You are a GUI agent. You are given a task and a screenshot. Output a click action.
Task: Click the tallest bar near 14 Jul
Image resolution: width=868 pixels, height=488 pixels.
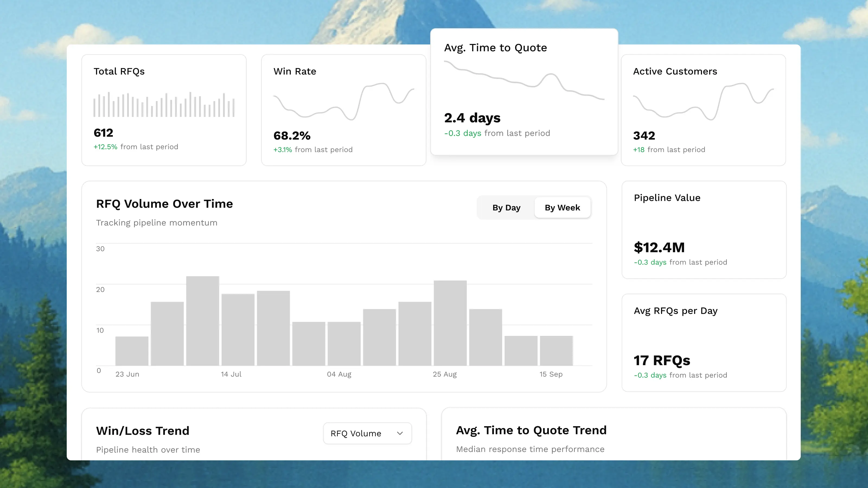203,321
